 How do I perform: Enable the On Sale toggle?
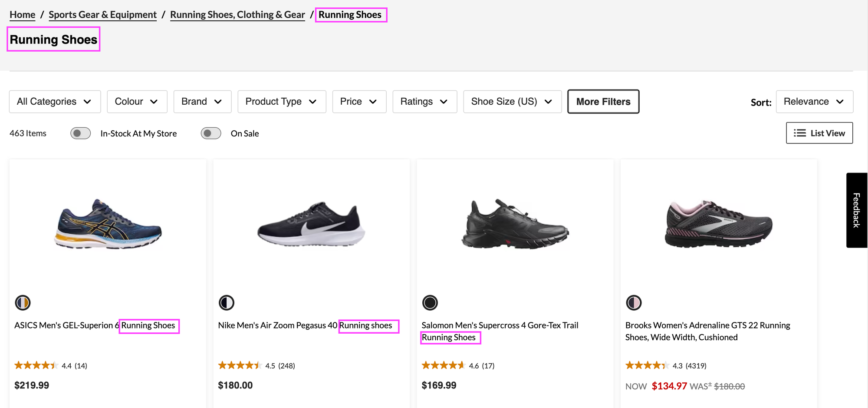point(211,133)
